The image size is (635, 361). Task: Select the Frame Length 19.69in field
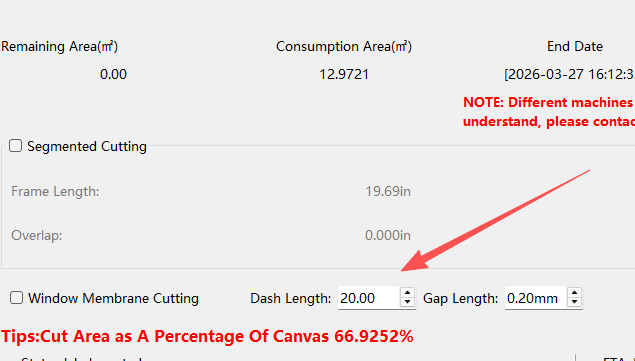(498, 191)
